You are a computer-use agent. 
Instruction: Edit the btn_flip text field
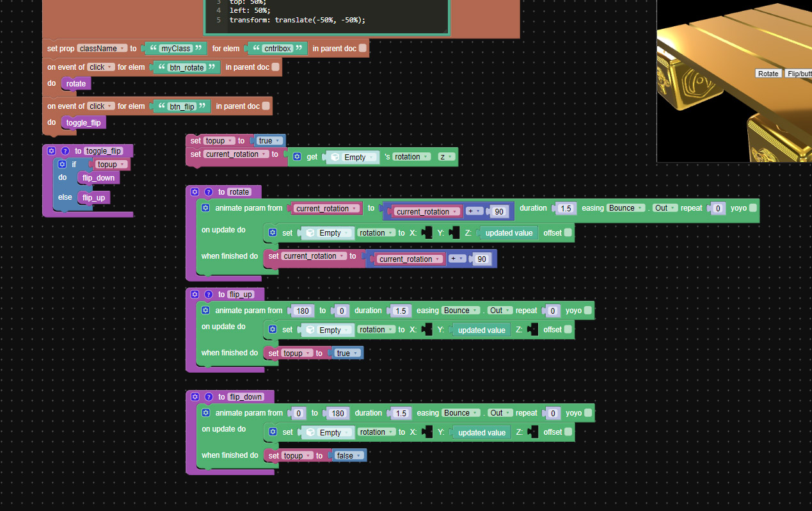click(182, 106)
